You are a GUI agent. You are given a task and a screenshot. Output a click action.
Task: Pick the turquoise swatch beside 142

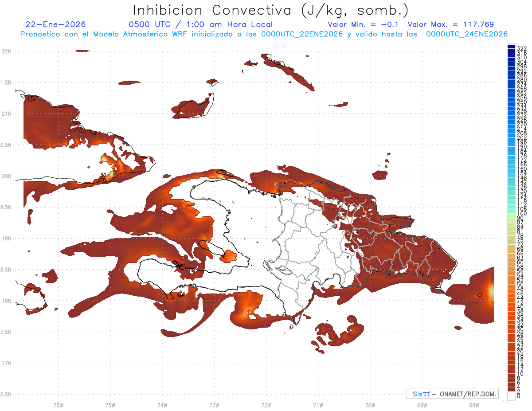point(511,180)
